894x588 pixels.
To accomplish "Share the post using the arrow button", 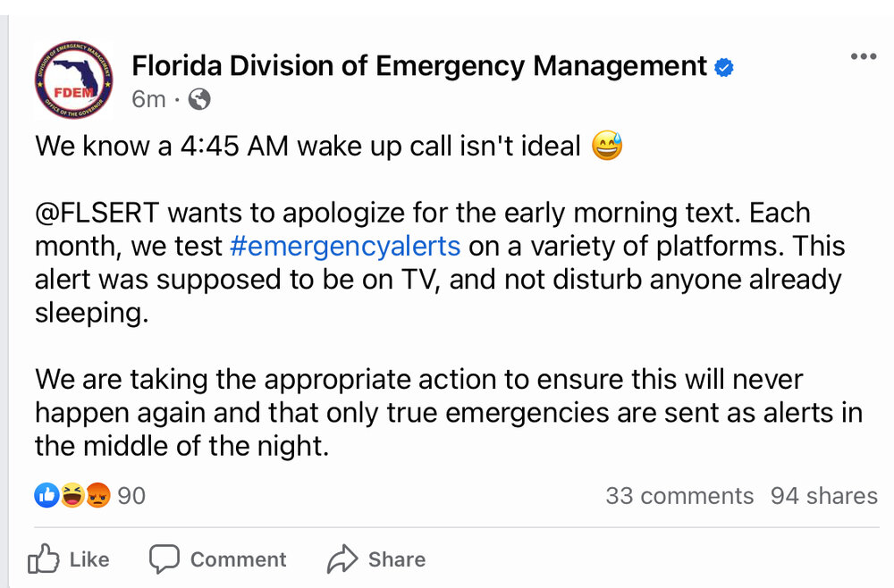I will coord(376,559).
